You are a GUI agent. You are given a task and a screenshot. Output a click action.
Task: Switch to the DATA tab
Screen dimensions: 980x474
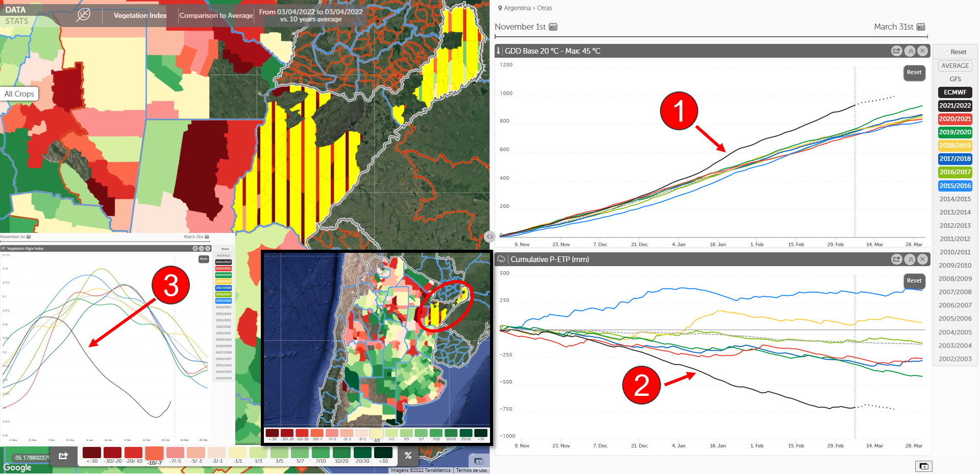pyautogui.click(x=15, y=10)
